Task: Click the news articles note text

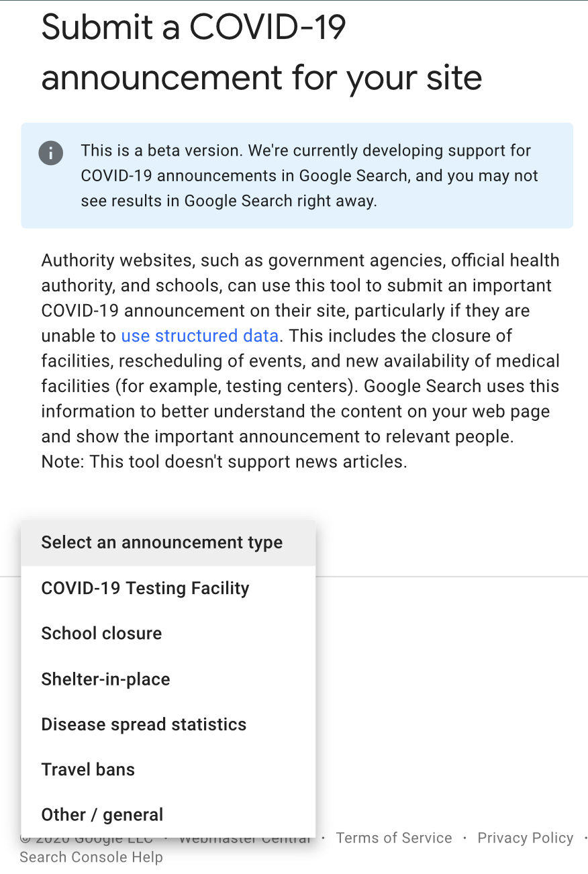Action: point(224,462)
